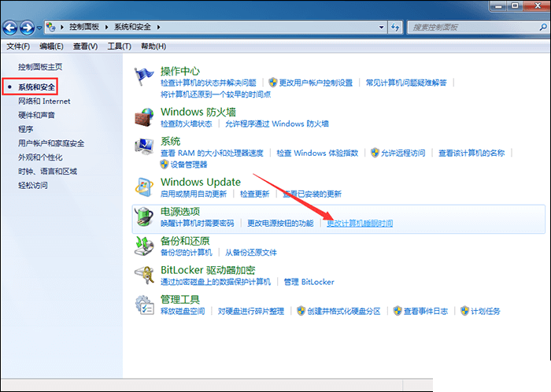
Task: Click the Control Panel icon in address bar
Action: (51, 27)
